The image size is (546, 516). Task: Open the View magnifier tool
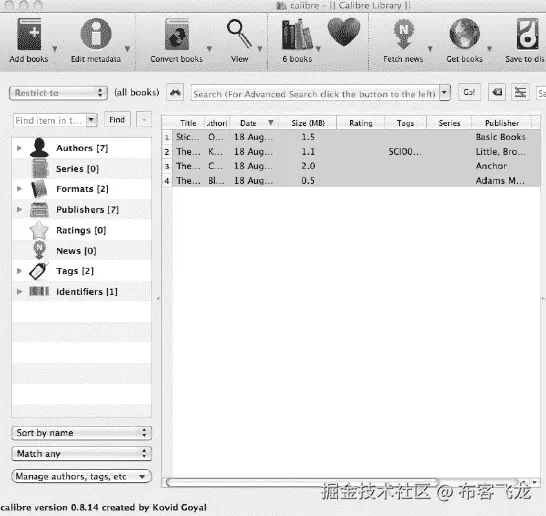(240, 34)
